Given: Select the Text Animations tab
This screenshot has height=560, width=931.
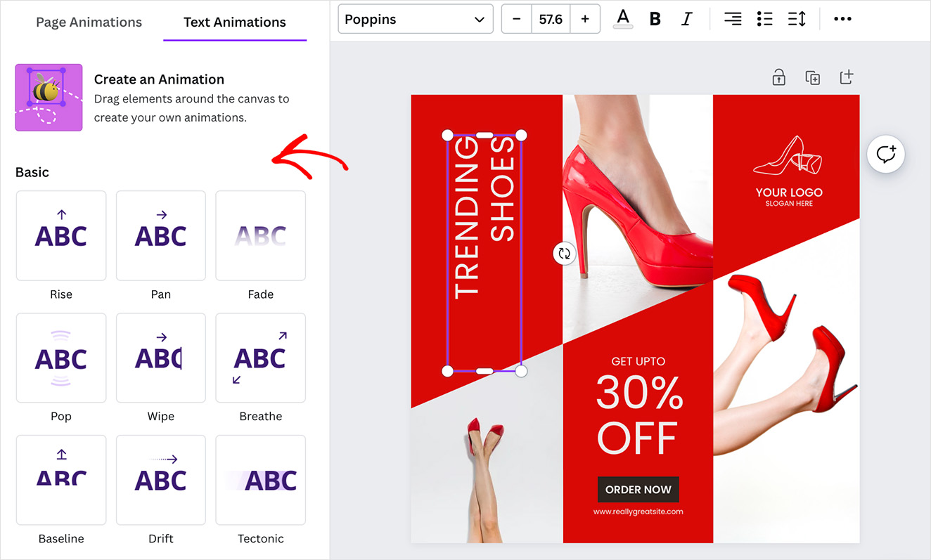Looking at the screenshot, I should point(234,22).
